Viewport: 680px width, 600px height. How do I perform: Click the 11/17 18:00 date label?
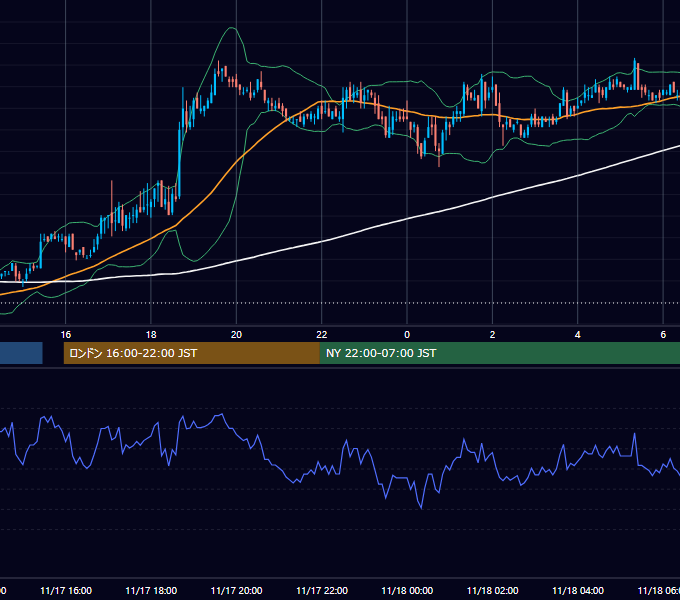[x=151, y=591]
